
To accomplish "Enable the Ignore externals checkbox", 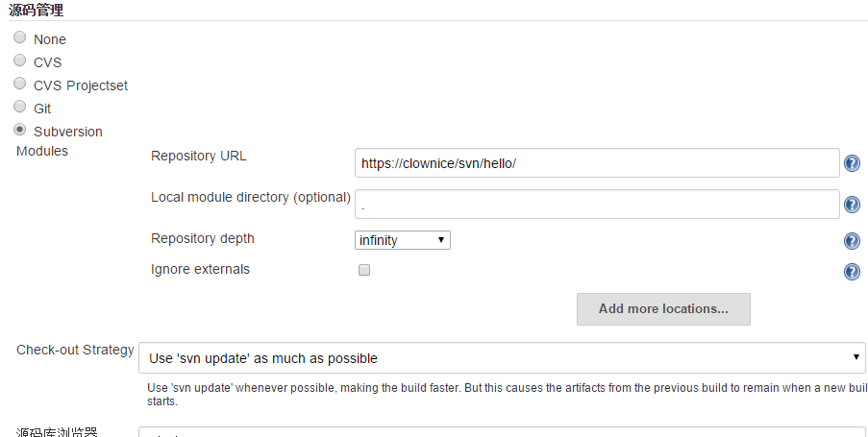I will pyautogui.click(x=364, y=270).
